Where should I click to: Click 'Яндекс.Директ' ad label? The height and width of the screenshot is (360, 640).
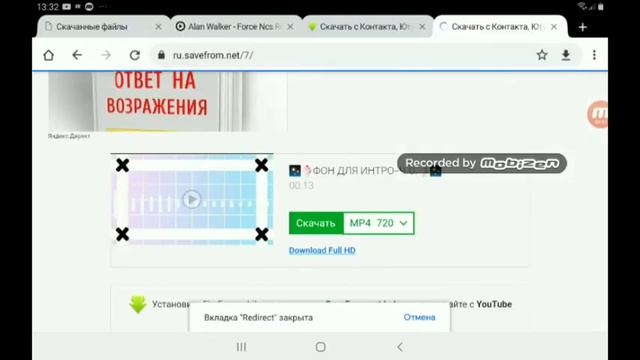tap(69, 136)
